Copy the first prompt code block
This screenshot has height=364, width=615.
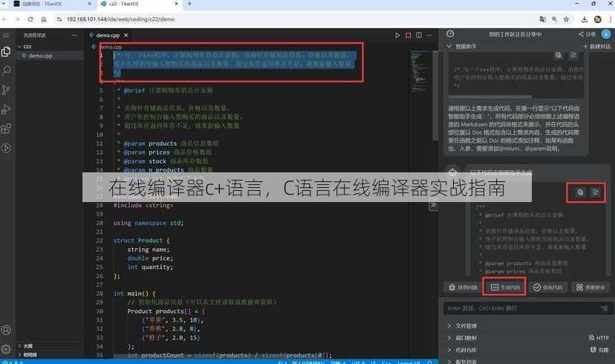[558, 55]
